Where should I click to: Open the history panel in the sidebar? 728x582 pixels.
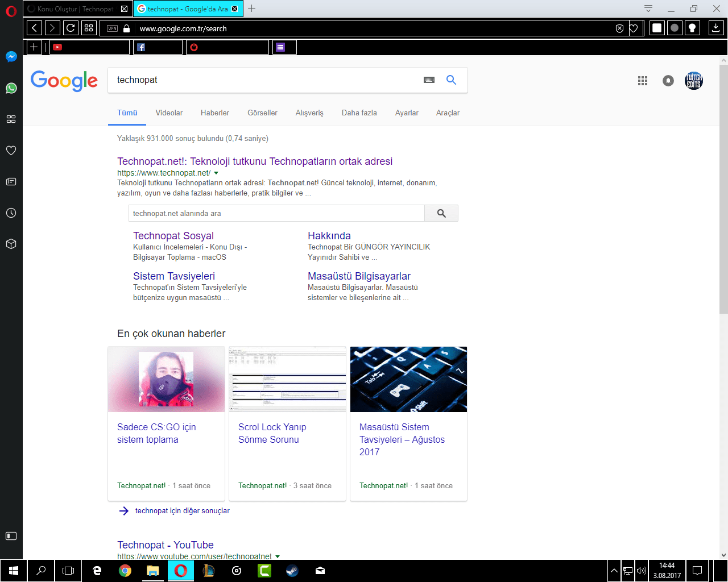(11, 213)
